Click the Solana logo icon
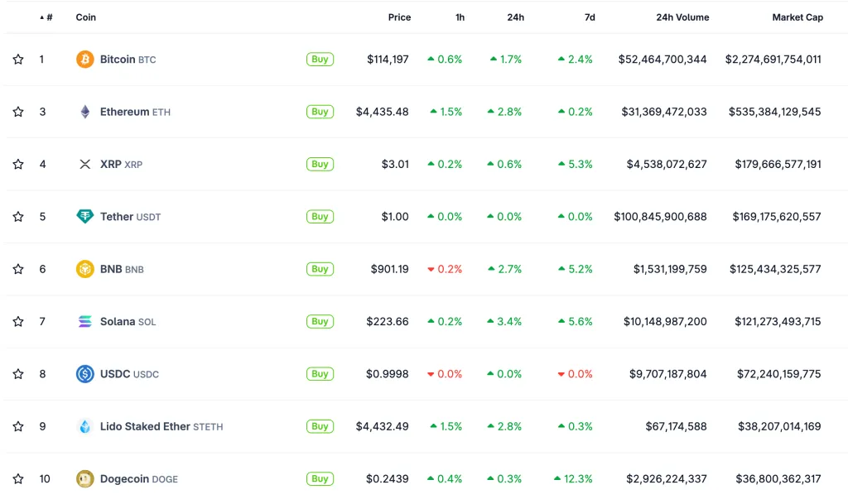The image size is (848, 504). coord(84,321)
